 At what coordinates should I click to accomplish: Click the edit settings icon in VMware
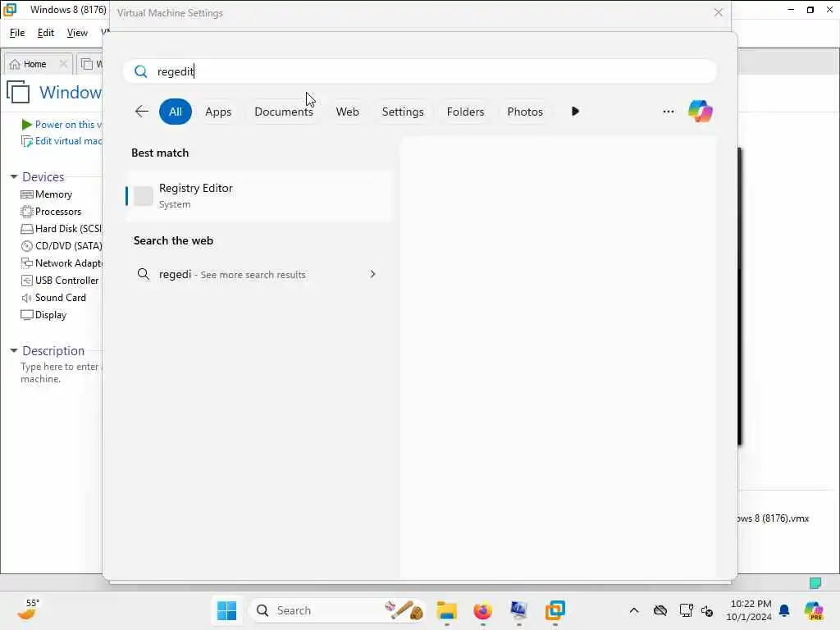[x=27, y=141]
